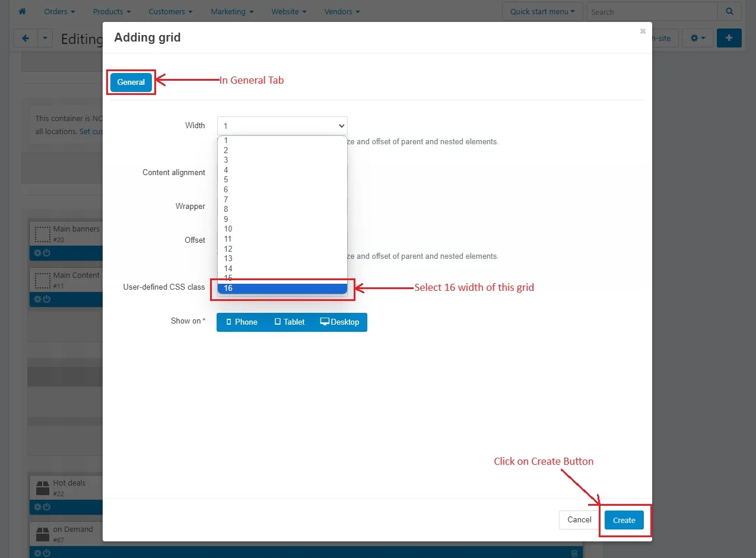Open the Products menu
Image resolution: width=756 pixels, height=558 pixels.
click(112, 11)
